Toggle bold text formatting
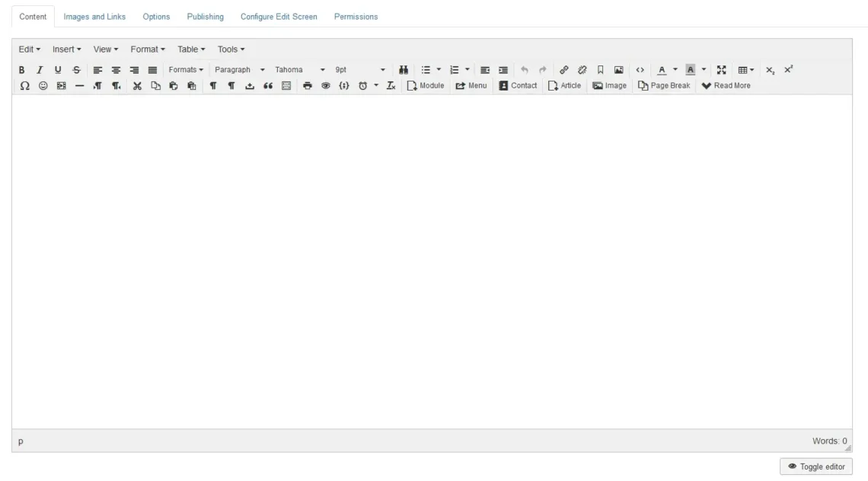The height and width of the screenshot is (481, 868). (x=23, y=68)
